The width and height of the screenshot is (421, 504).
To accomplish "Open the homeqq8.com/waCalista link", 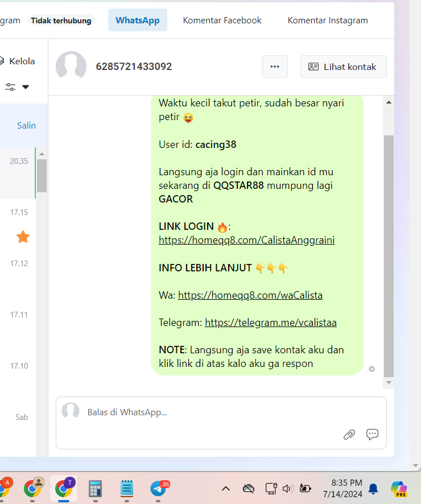I will pyautogui.click(x=250, y=295).
